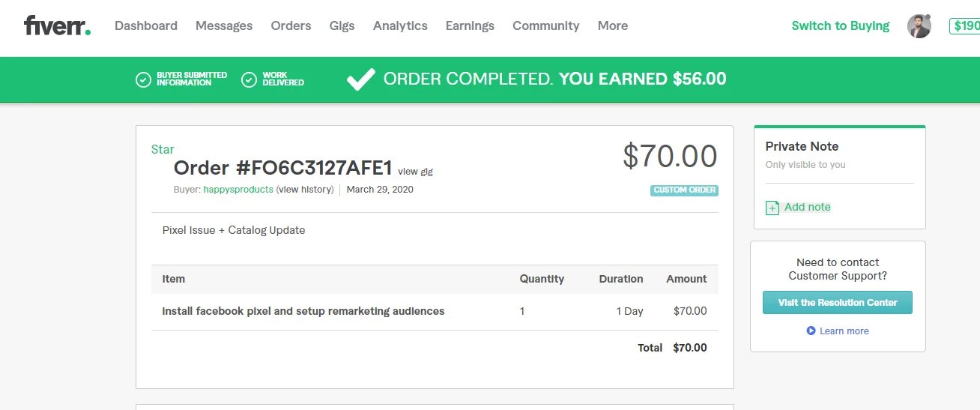Star this order
The width and height of the screenshot is (980, 410).
[x=163, y=149]
